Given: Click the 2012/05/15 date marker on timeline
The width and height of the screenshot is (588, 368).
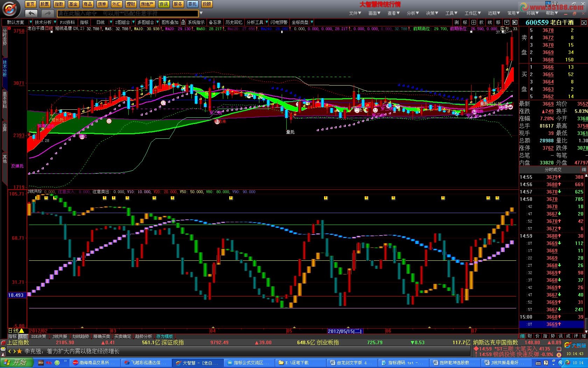Looking at the screenshot, I should [x=345, y=331].
